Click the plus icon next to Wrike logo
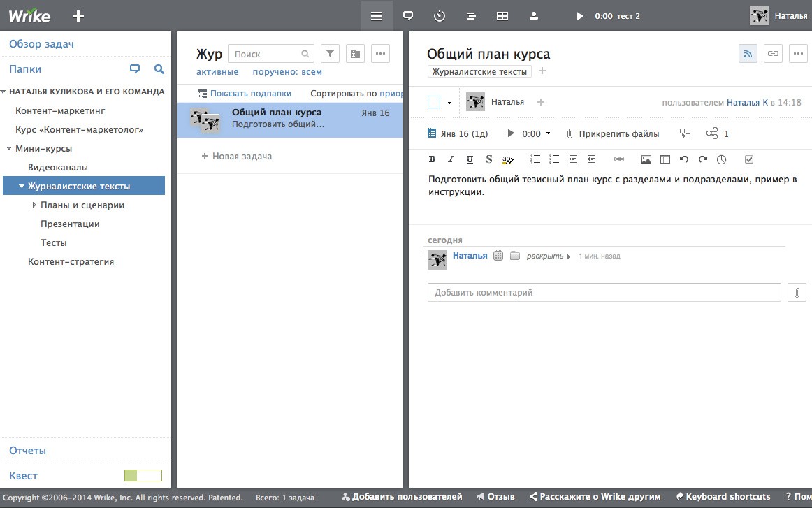The image size is (812, 508). (78, 16)
